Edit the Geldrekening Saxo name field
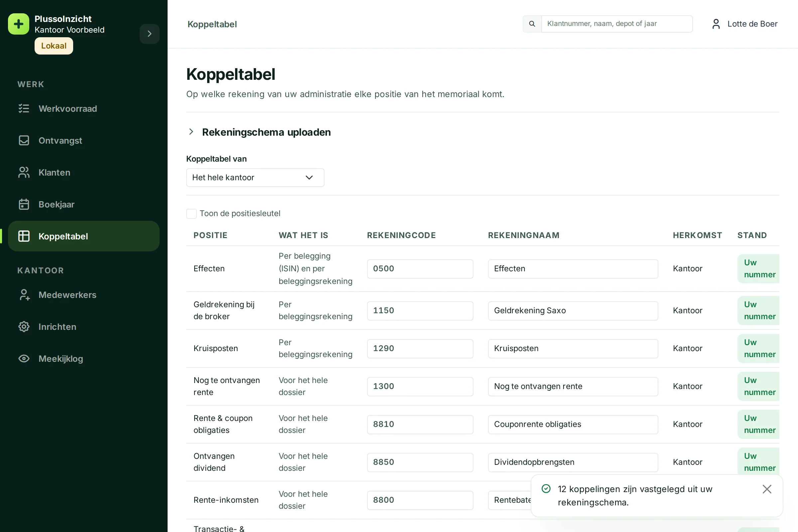This screenshot has height=532, width=798. [573, 311]
